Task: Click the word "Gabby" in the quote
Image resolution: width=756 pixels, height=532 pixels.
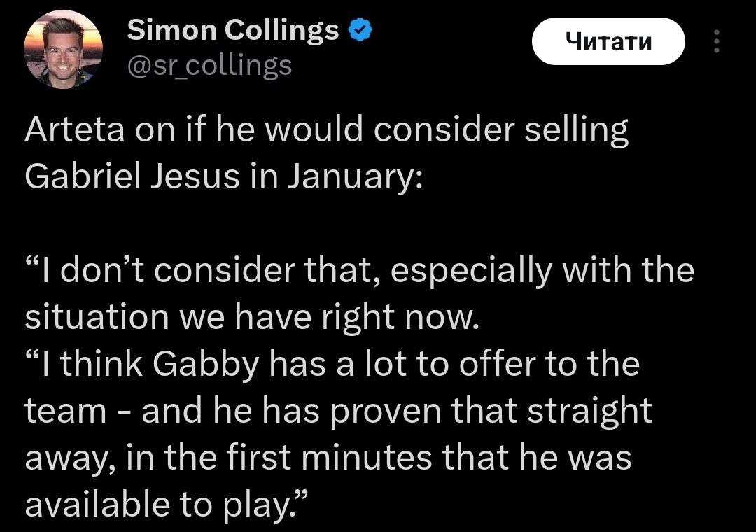Action: (204, 364)
